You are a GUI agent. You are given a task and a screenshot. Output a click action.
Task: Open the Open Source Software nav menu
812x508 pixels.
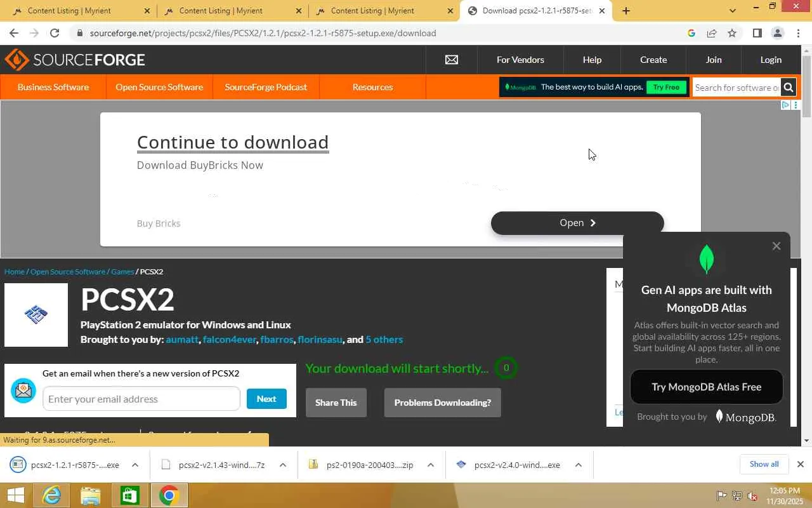click(159, 87)
